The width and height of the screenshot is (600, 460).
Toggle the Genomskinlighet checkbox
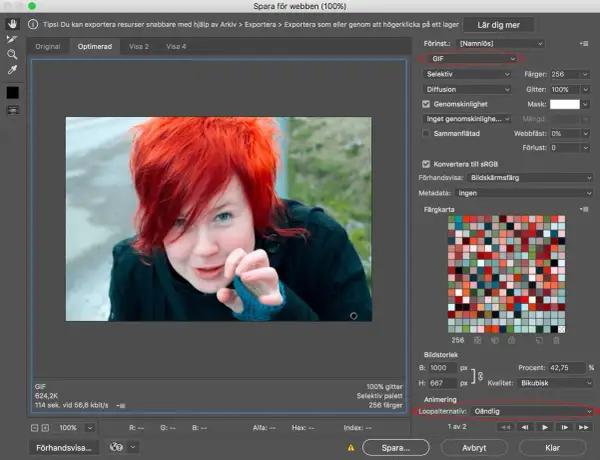coord(426,104)
